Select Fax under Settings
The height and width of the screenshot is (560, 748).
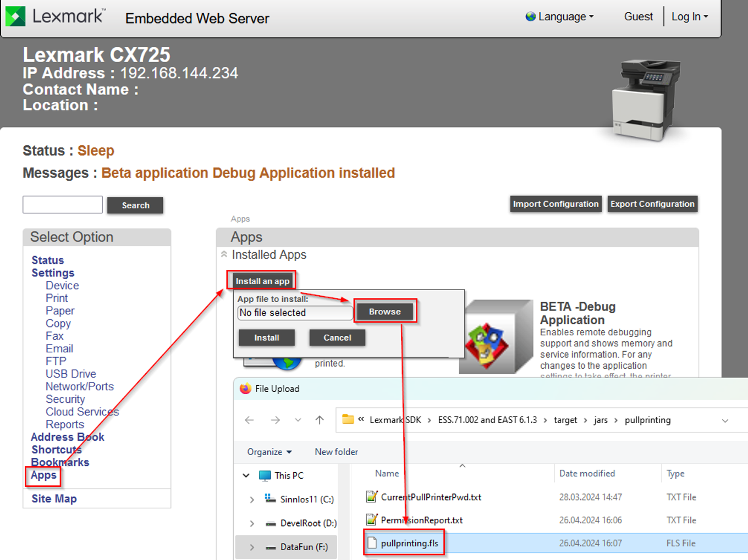(54, 336)
